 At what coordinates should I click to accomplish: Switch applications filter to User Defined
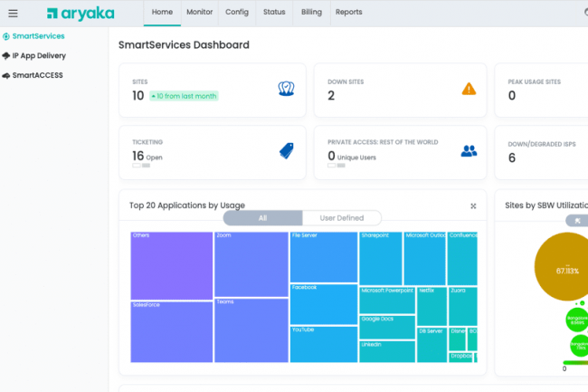point(342,218)
